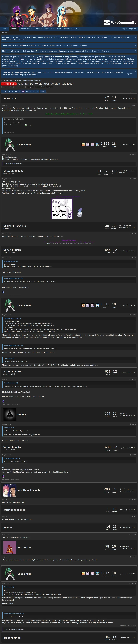Go to page 12 of the thread

coord(20,91)
